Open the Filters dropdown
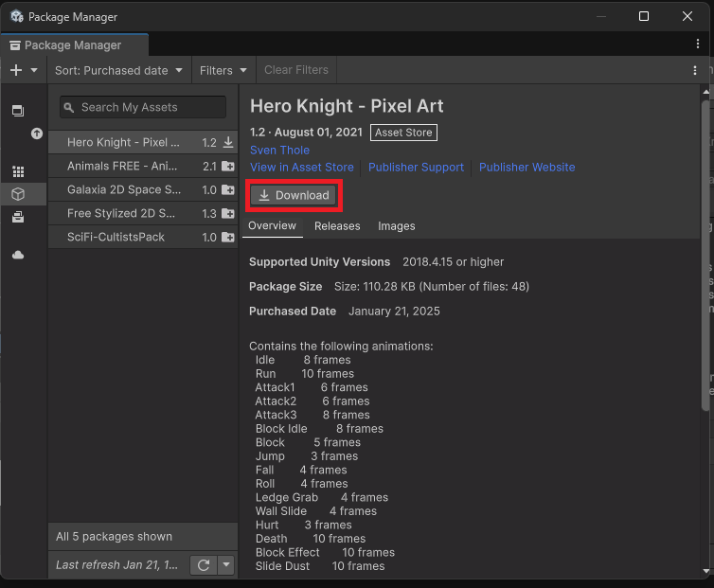714x588 pixels. click(x=223, y=70)
